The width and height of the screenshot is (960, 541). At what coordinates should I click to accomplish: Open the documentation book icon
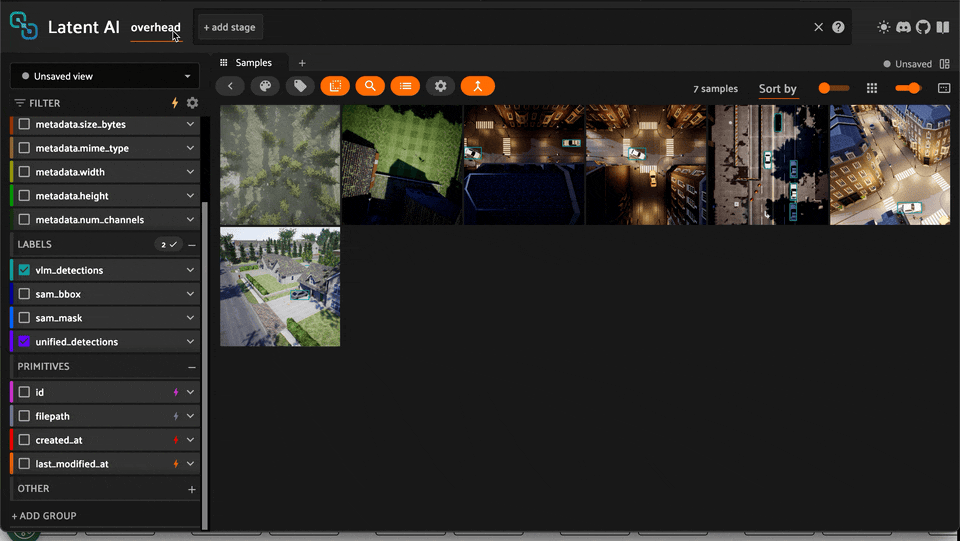(x=943, y=27)
